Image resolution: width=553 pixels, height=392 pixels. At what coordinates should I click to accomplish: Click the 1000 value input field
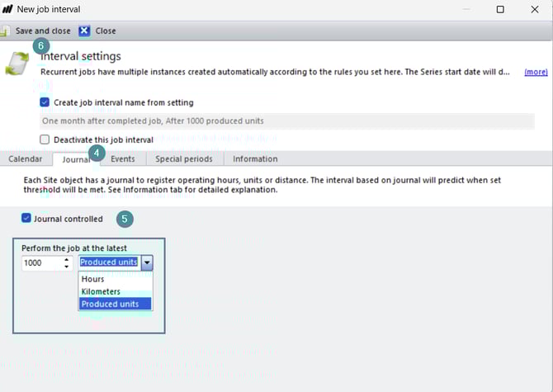coord(42,263)
